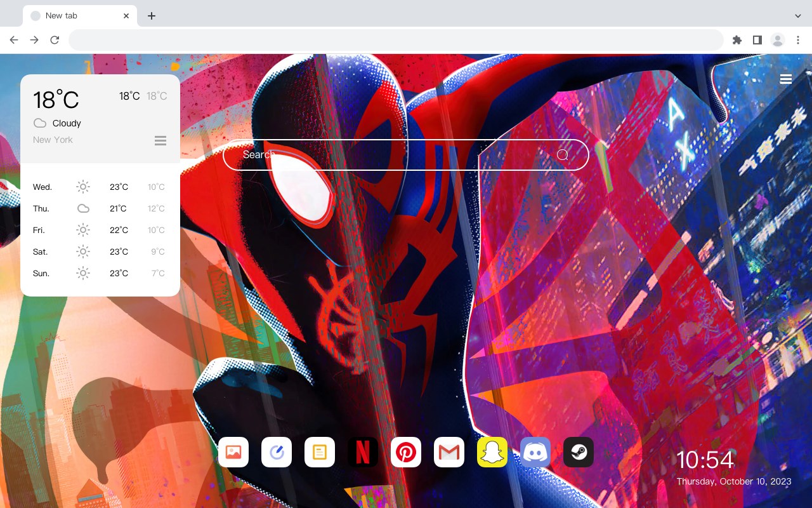Screen dimensions: 812x508
Task: Click the current 18°C large temperature
Action: [x=56, y=100]
